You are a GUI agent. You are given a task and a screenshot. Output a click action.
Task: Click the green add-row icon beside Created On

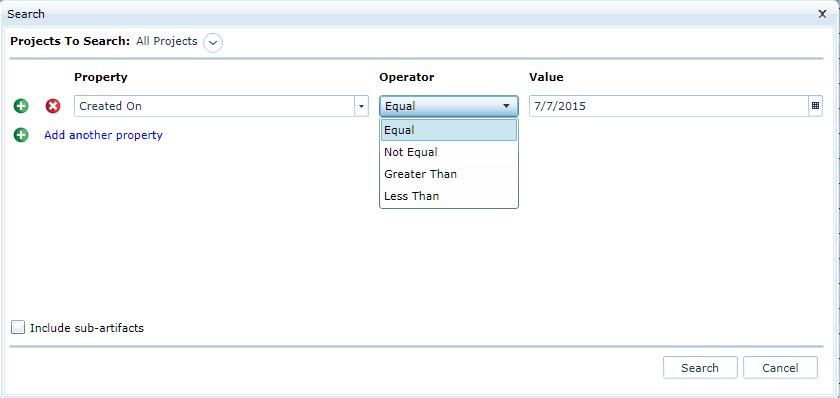point(21,106)
